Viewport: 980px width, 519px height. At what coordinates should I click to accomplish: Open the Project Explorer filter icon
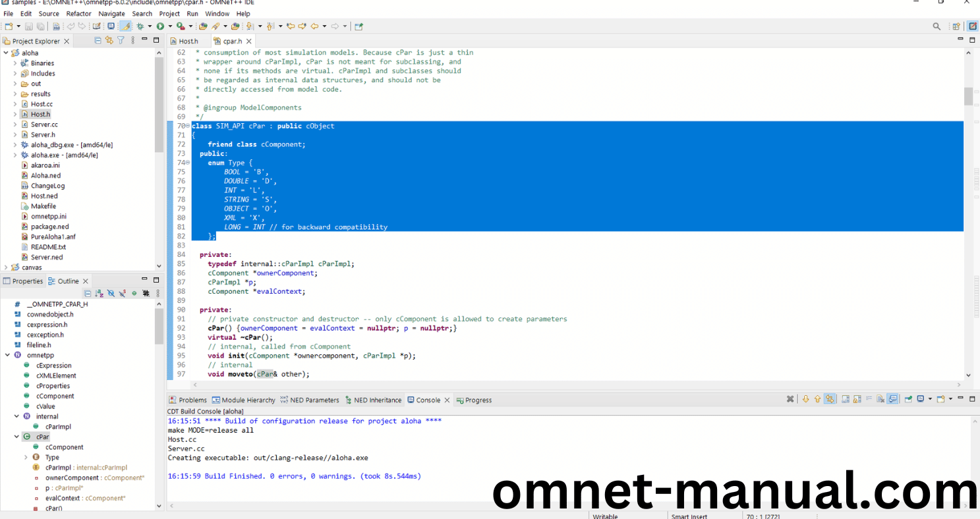pos(121,41)
